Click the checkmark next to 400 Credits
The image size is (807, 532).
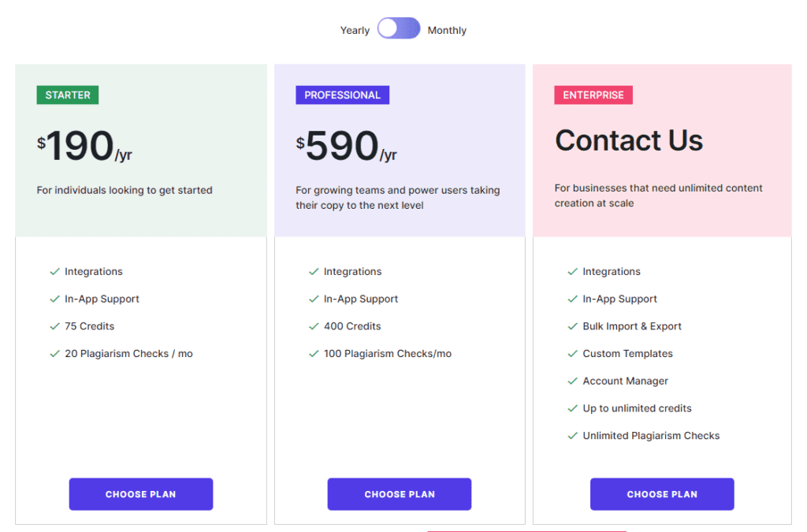pyautogui.click(x=314, y=326)
